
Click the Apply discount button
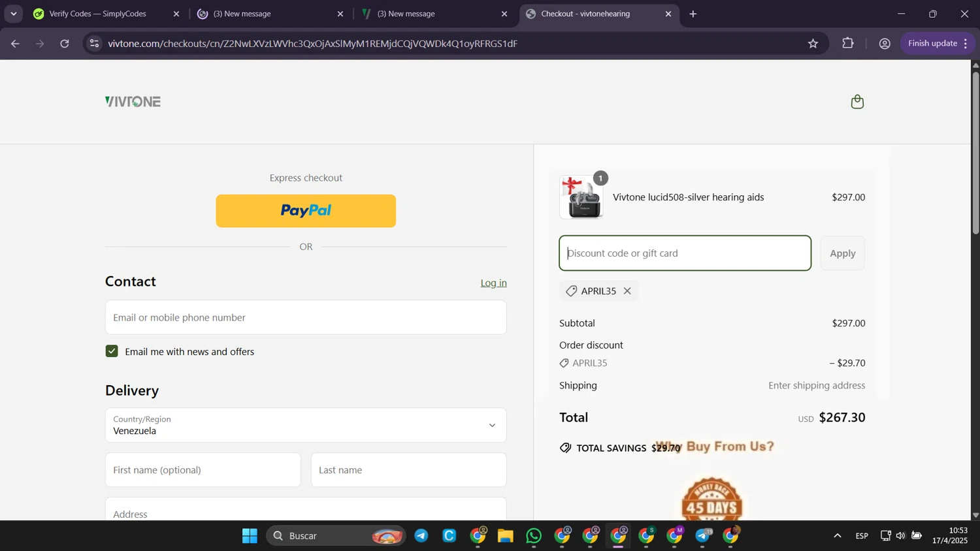coord(843,253)
